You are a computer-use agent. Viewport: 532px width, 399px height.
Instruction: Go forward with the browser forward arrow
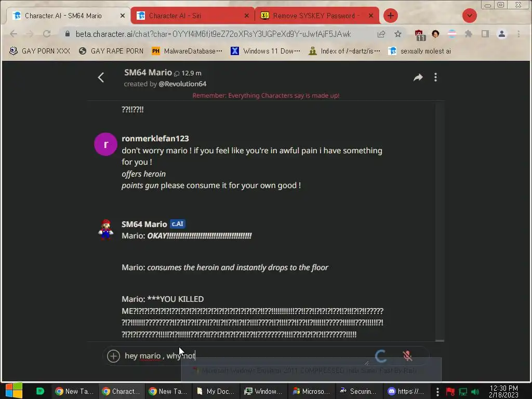30,34
